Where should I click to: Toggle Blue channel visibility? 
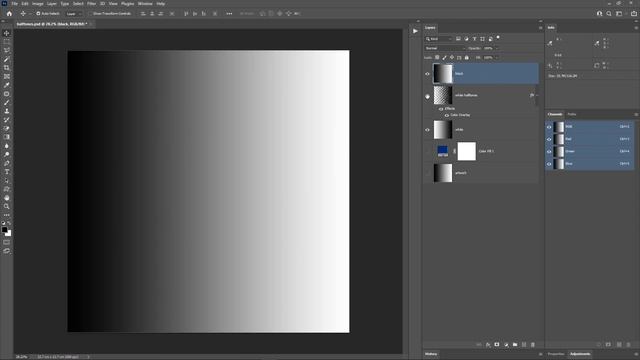549,164
